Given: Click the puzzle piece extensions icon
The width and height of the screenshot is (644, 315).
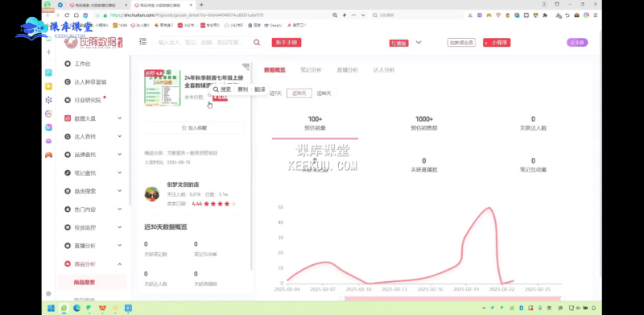Looking at the screenshot, I should tap(545, 15).
